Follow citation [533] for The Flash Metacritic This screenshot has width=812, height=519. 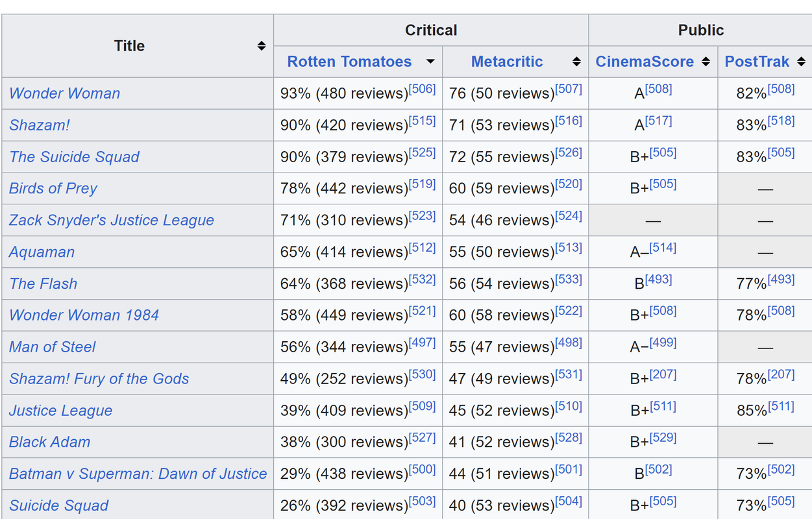click(569, 280)
